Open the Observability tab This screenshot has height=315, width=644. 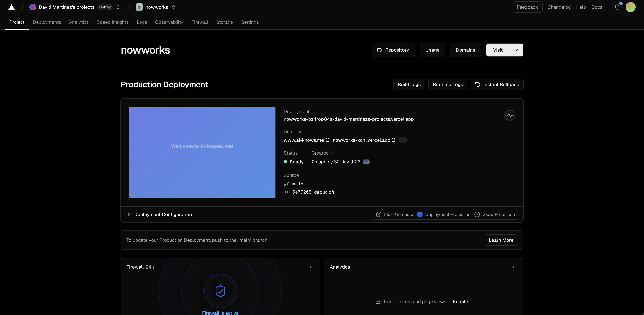coord(169,22)
